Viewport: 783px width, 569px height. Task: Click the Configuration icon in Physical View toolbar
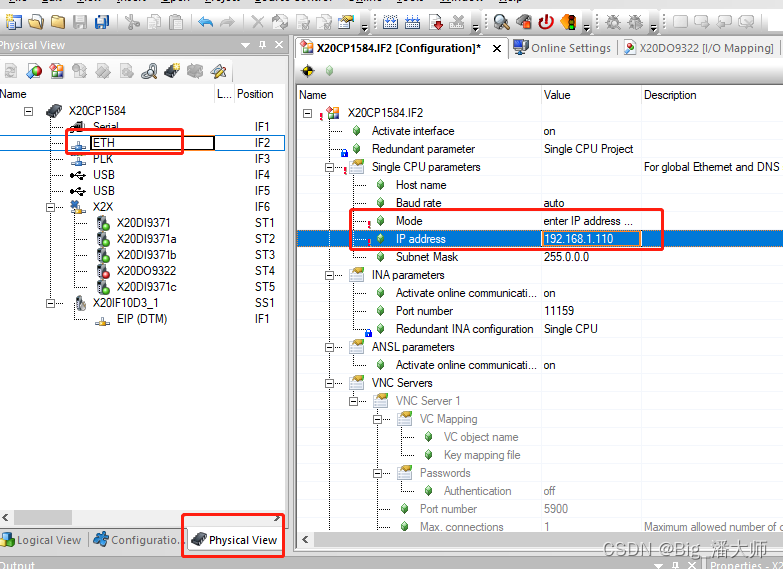[56, 71]
